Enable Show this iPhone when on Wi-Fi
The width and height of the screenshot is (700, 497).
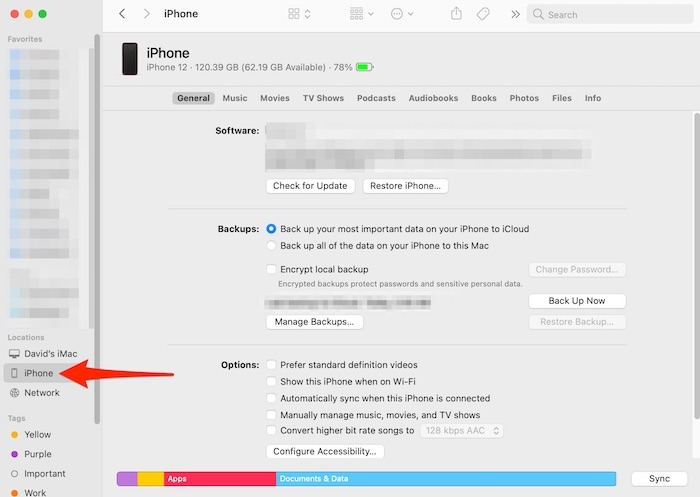pyautogui.click(x=271, y=381)
